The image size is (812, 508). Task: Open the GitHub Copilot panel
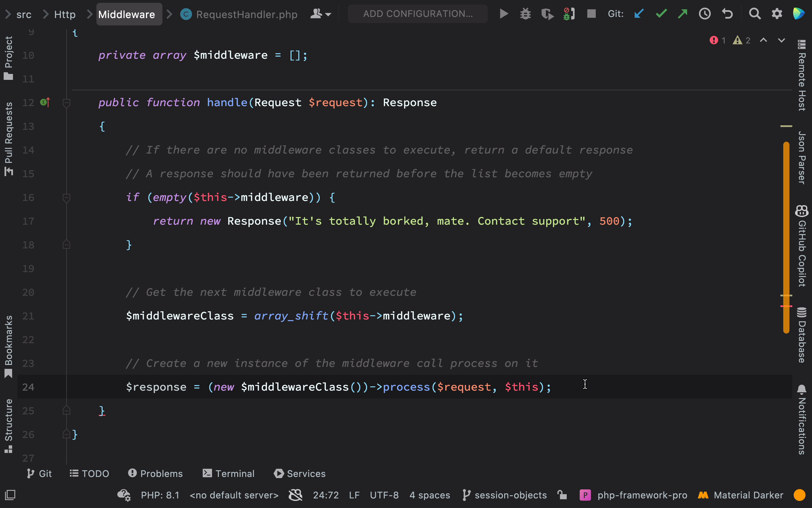point(802,246)
